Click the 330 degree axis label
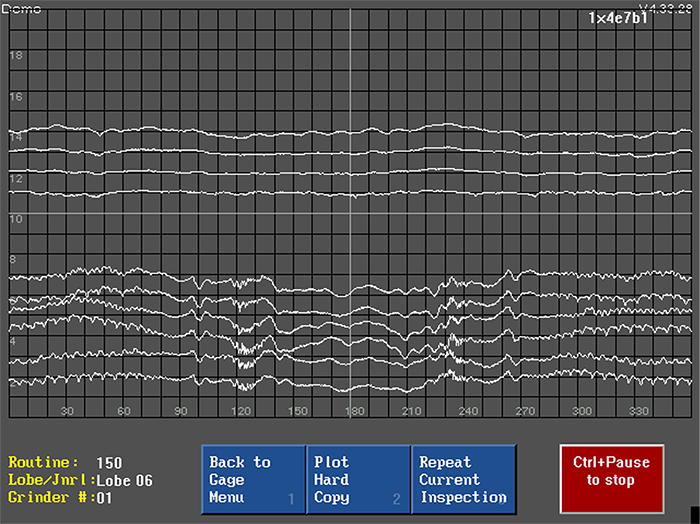 coord(639,411)
